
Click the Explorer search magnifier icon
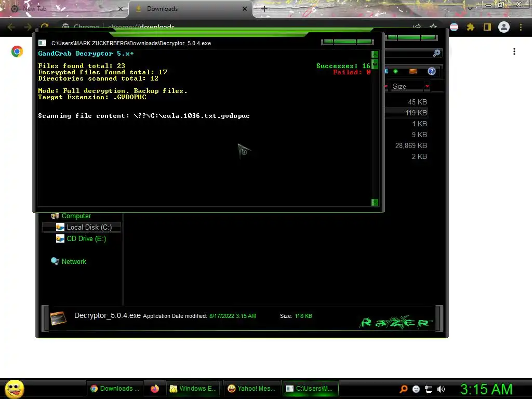coord(436,53)
